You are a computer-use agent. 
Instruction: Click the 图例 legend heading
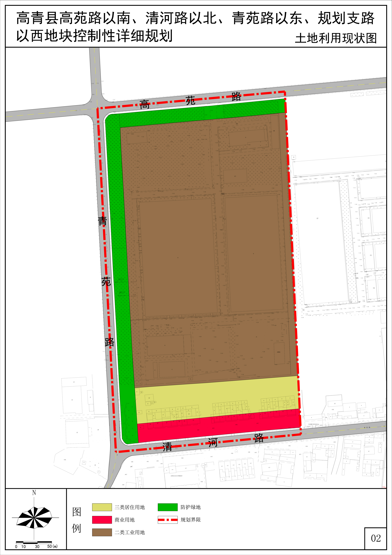pyautogui.click(x=77, y=520)
